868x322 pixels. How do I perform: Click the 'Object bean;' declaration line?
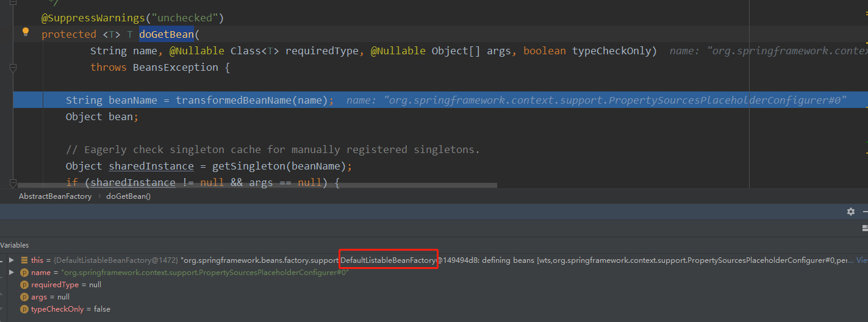pos(102,116)
